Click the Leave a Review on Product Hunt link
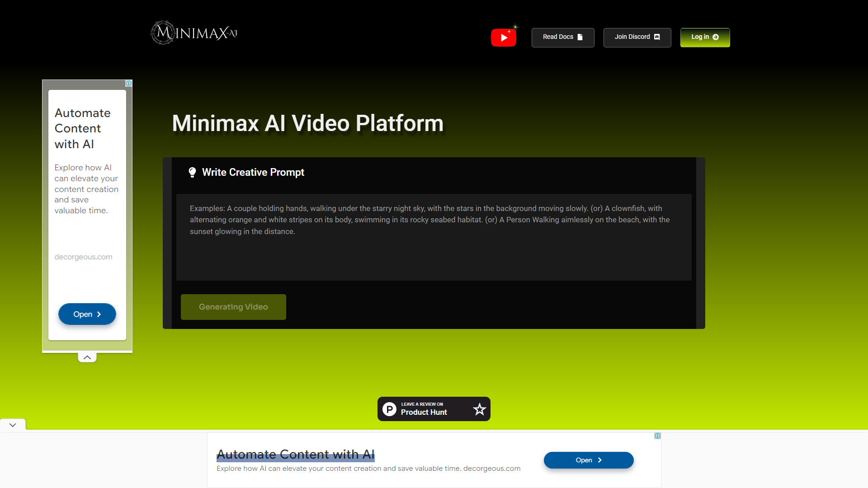This screenshot has width=868, height=488. (x=434, y=409)
